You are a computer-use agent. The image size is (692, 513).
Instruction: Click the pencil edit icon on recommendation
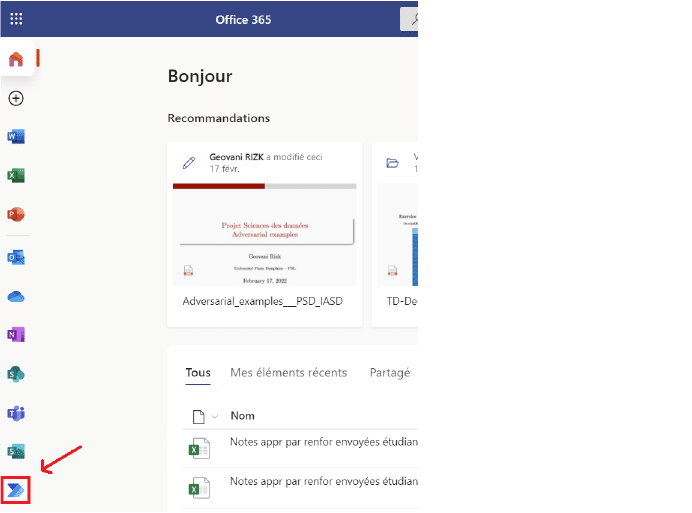pyautogui.click(x=189, y=163)
